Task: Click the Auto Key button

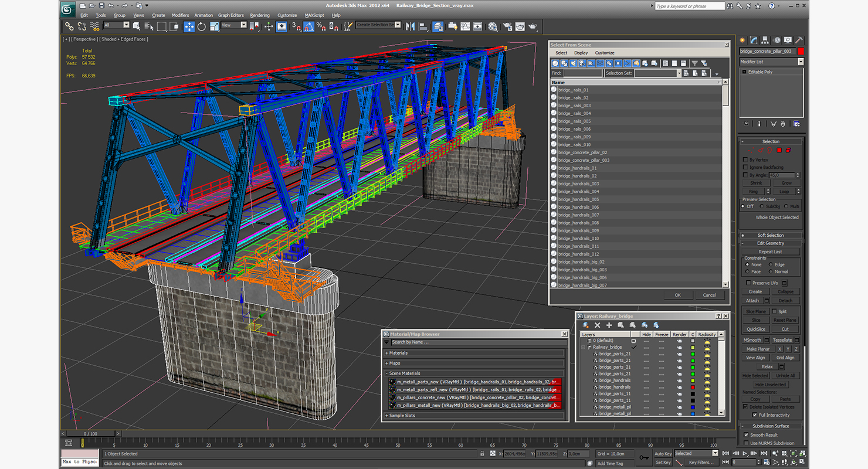Action: click(x=663, y=453)
